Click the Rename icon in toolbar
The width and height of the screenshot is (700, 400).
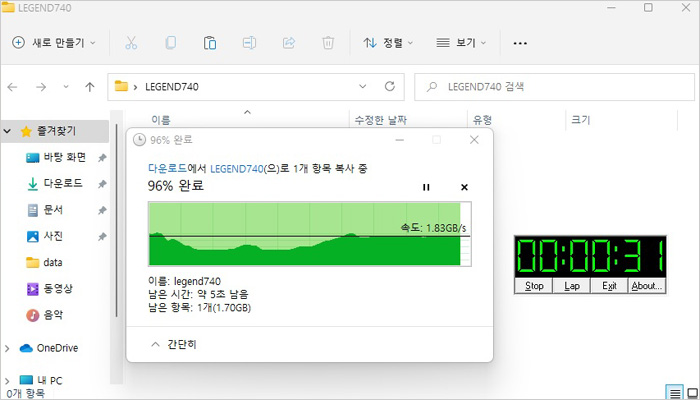click(249, 43)
